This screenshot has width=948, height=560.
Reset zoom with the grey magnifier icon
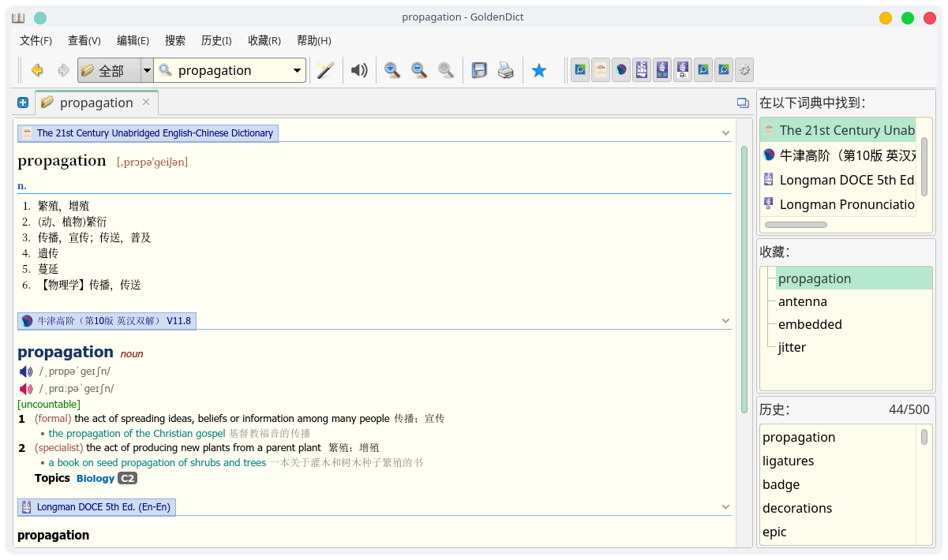[x=446, y=70]
